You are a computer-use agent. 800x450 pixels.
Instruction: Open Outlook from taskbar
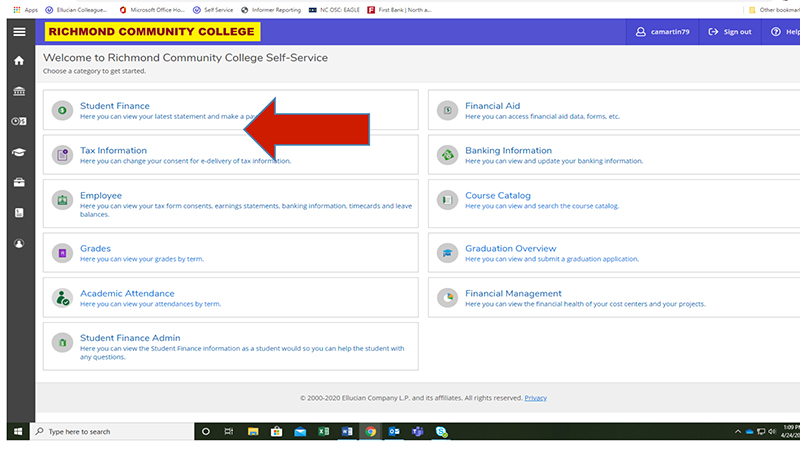pos(394,432)
